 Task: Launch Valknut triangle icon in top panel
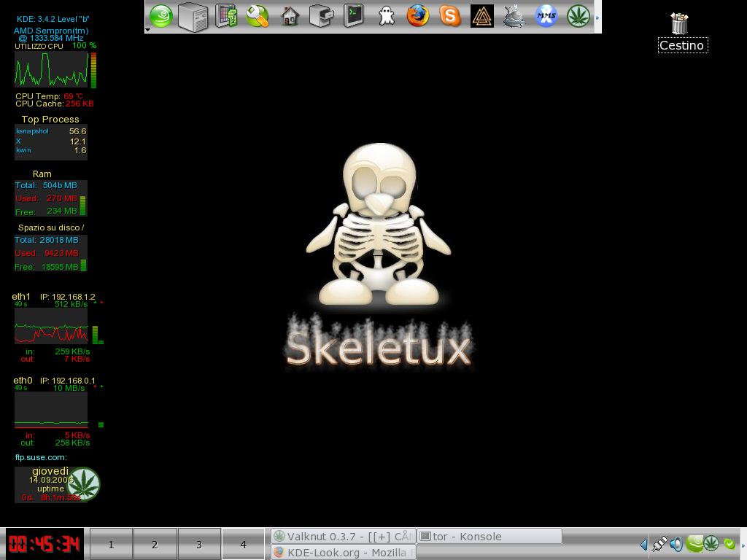click(x=482, y=16)
